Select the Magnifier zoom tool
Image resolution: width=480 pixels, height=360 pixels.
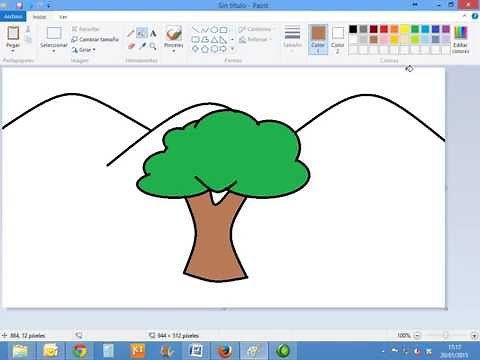(153, 46)
